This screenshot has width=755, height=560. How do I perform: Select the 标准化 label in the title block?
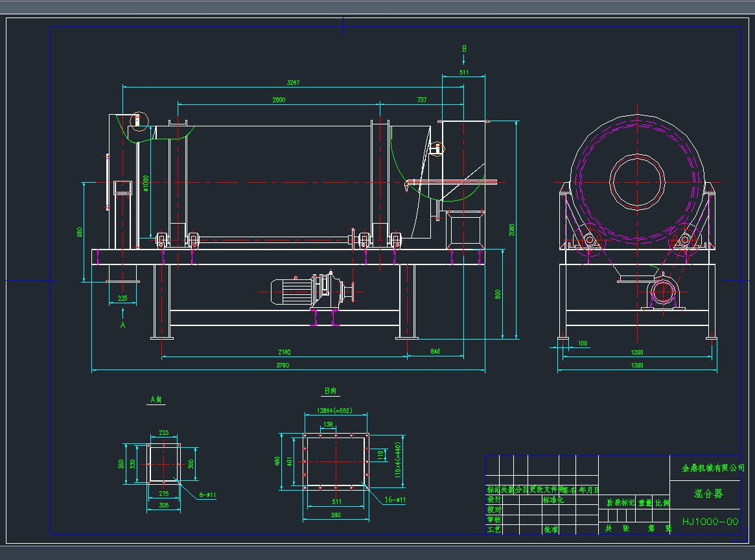(x=553, y=500)
